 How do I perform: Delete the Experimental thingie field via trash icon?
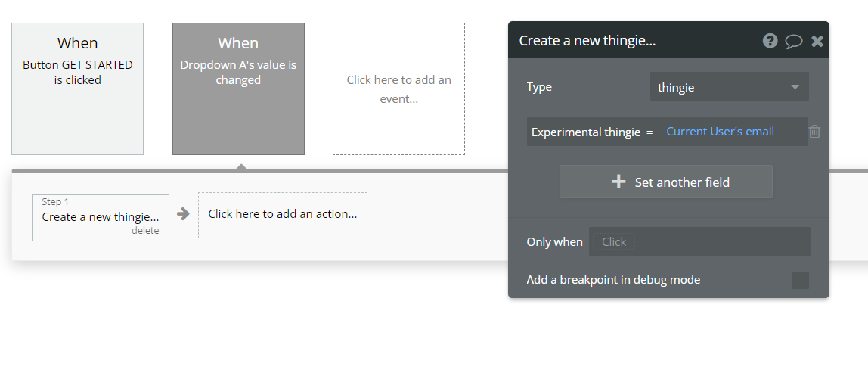pyautogui.click(x=814, y=132)
